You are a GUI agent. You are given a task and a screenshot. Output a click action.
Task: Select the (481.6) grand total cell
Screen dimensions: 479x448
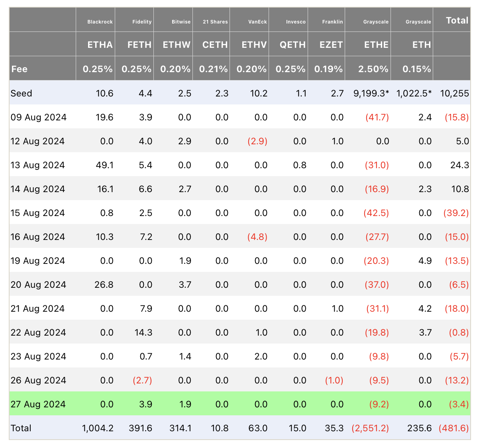(x=454, y=428)
